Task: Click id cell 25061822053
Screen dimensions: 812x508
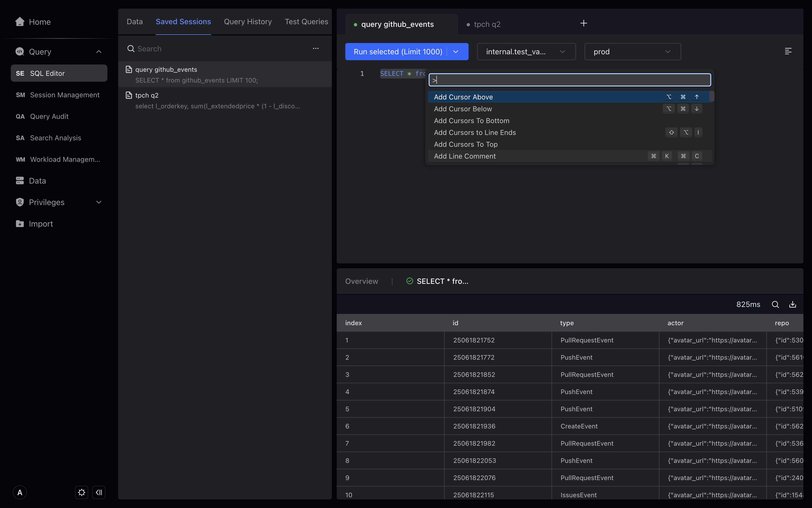Action: click(498, 460)
